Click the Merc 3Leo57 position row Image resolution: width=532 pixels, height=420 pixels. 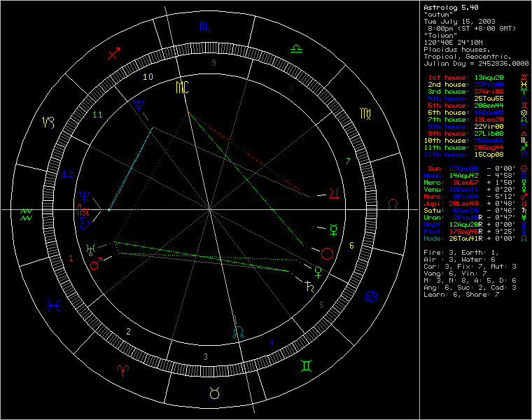(x=470, y=183)
